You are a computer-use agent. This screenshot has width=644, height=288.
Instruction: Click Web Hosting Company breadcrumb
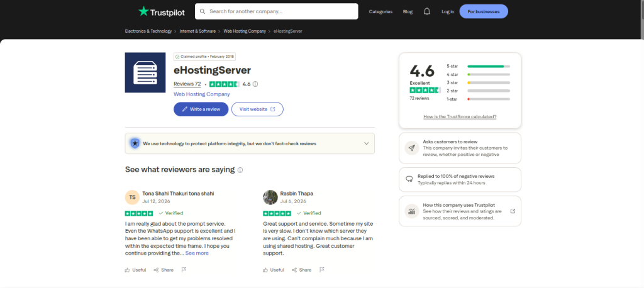pos(245,31)
